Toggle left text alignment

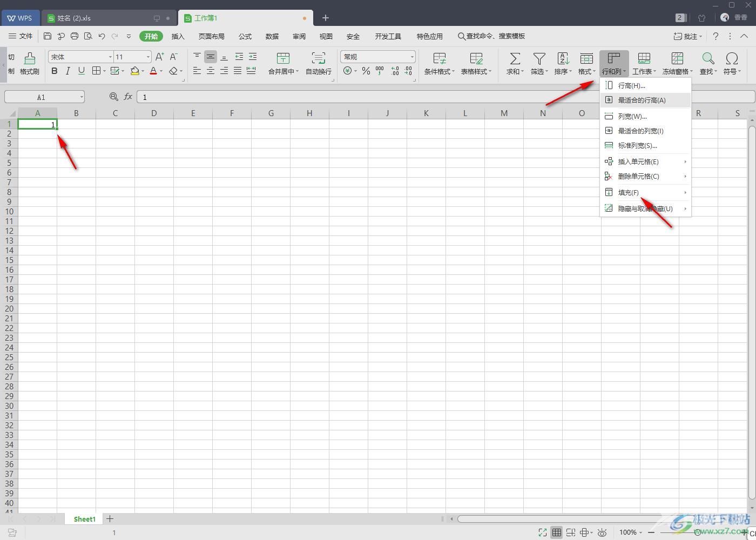click(197, 71)
